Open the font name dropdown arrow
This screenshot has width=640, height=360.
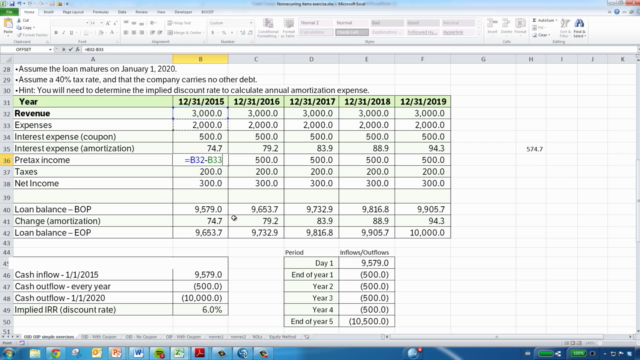87,23
